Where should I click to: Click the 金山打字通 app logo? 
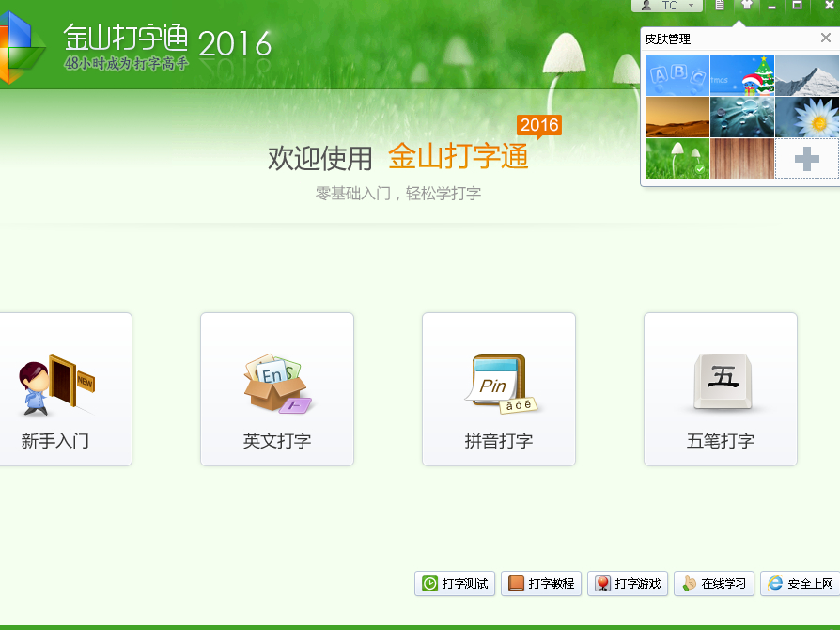(x=22, y=47)
